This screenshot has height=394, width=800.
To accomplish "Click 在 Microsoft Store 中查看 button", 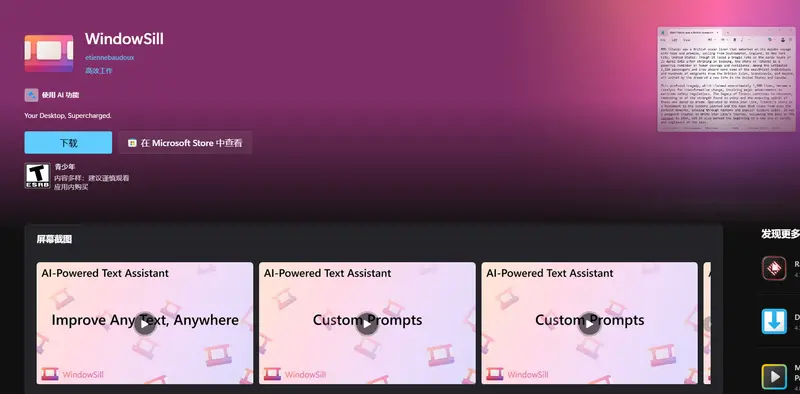I will point(185,142).
